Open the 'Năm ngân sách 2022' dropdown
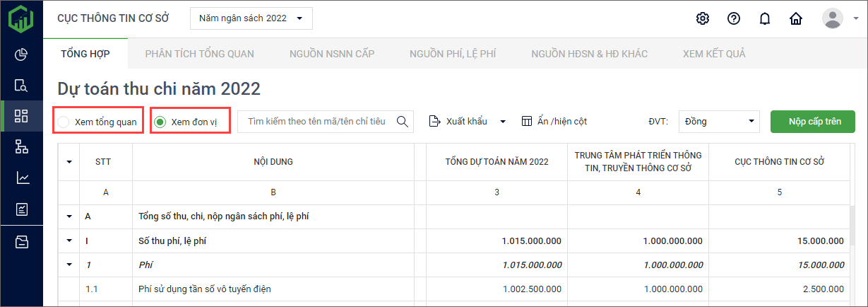Viewport: 868px width, 307px height. tap(251, 18)
